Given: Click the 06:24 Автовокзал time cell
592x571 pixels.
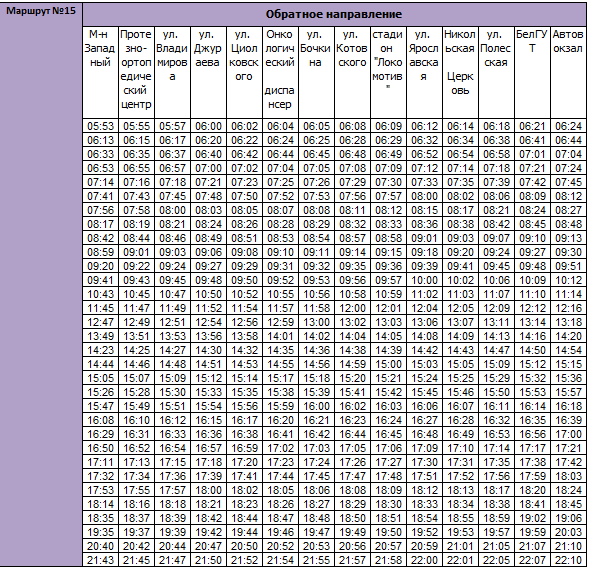Looking at the screenshot, I should click(x=568, y=126).
